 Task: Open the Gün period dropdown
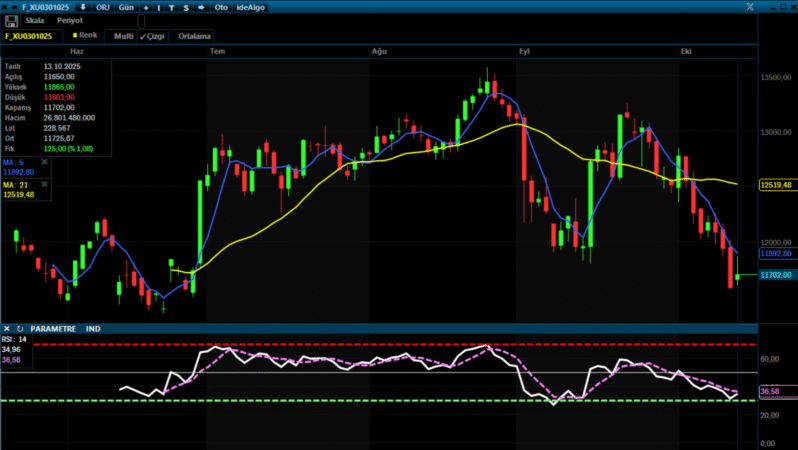pos(127,7)
